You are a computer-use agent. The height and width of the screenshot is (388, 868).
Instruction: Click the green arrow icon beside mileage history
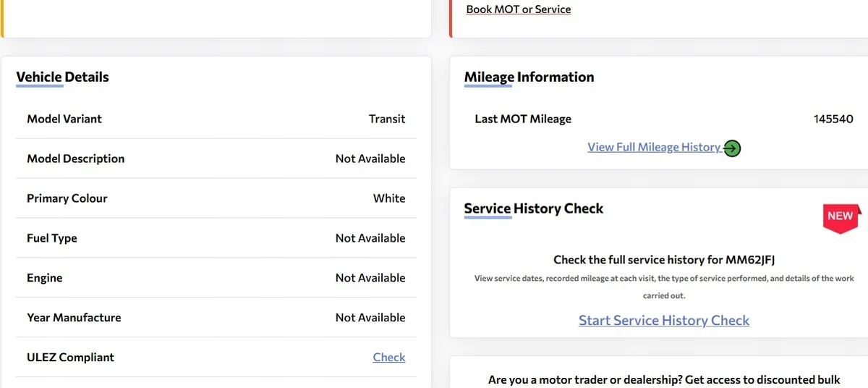tap(732, 148)
